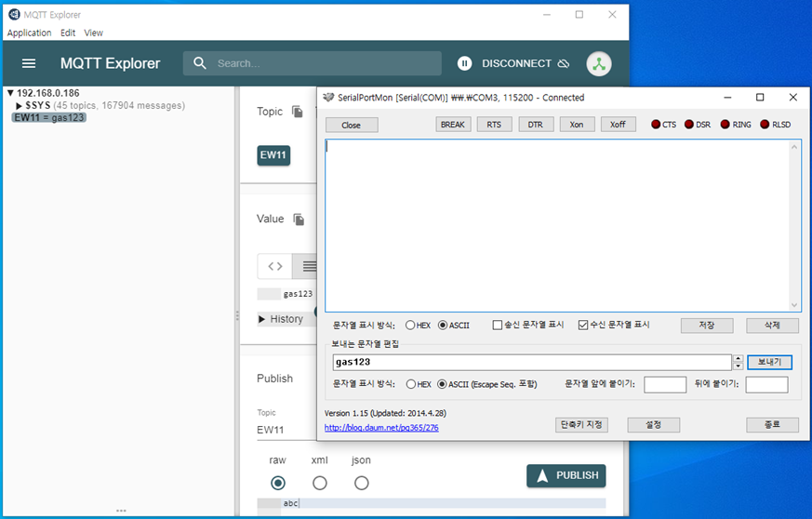The width and height of the screenshot is (812, 519).
Task: Click the 뒤에 붙이기 suffix field
Action: tap(767, 385)
